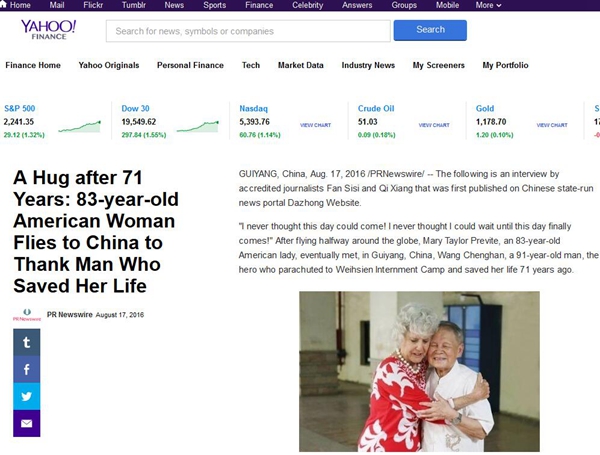Expand the More dropdown menu

point(488,5)
